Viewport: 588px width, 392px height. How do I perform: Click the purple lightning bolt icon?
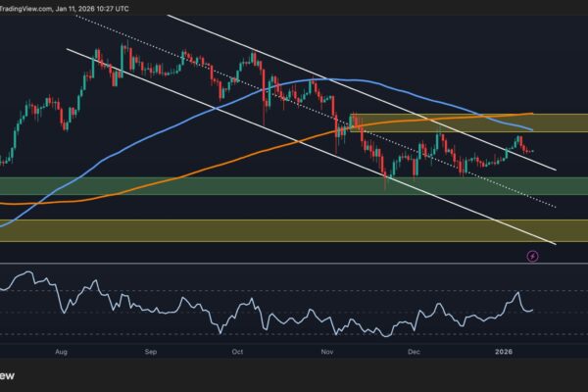(x=532, y=256)
